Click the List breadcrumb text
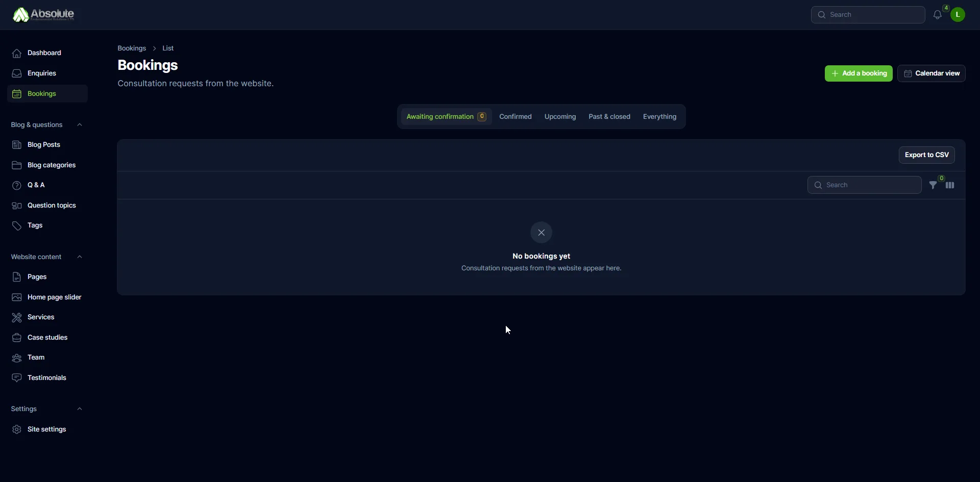Screen dimensions: 980x482 pos(168,48)
